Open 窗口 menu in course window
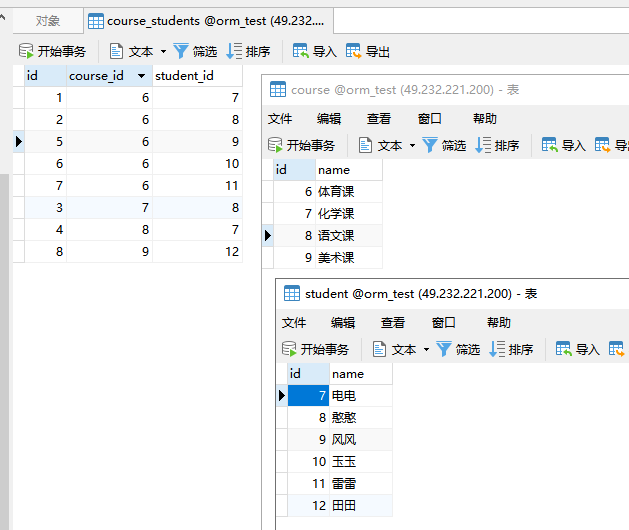 coord(430,119)
